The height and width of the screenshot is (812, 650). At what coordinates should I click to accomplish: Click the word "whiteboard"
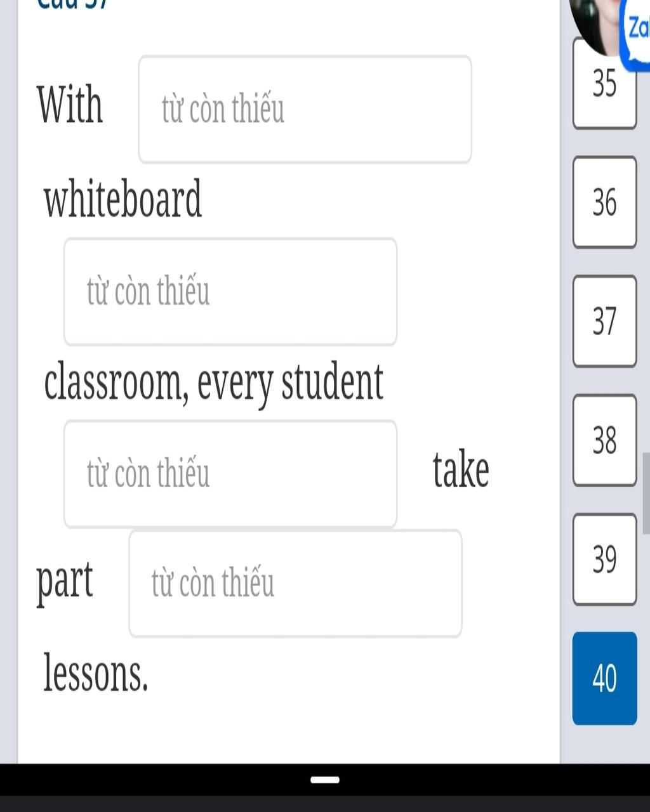point(123,199)
